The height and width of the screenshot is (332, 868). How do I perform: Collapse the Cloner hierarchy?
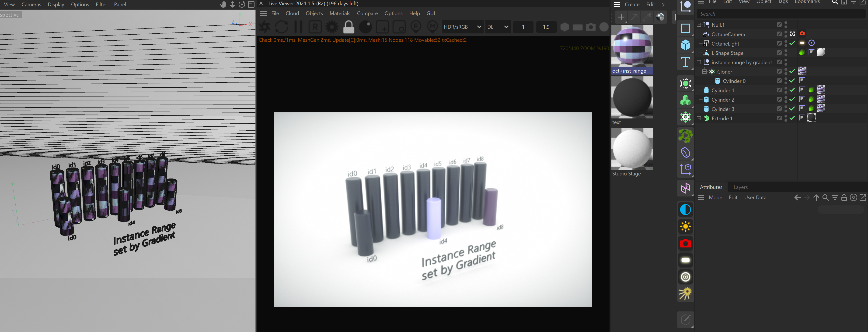coord(704,71)
